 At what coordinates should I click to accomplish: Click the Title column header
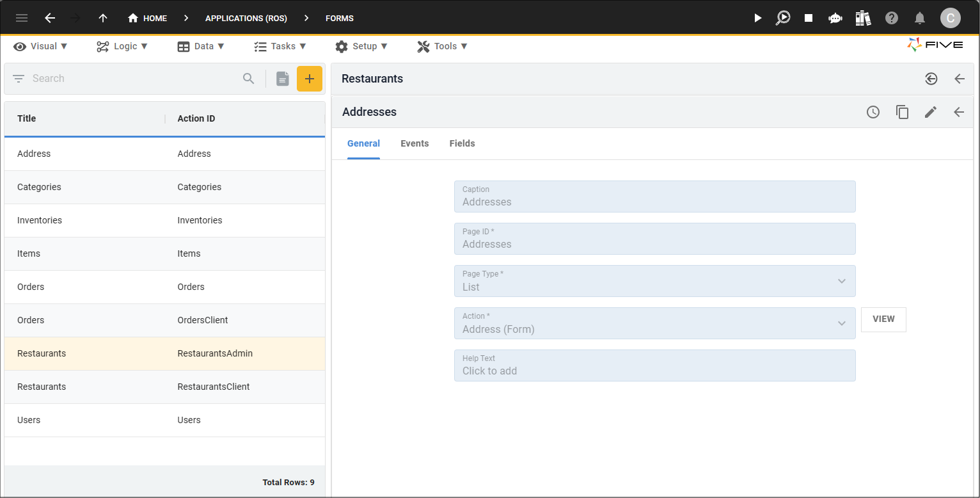(27, 118)
